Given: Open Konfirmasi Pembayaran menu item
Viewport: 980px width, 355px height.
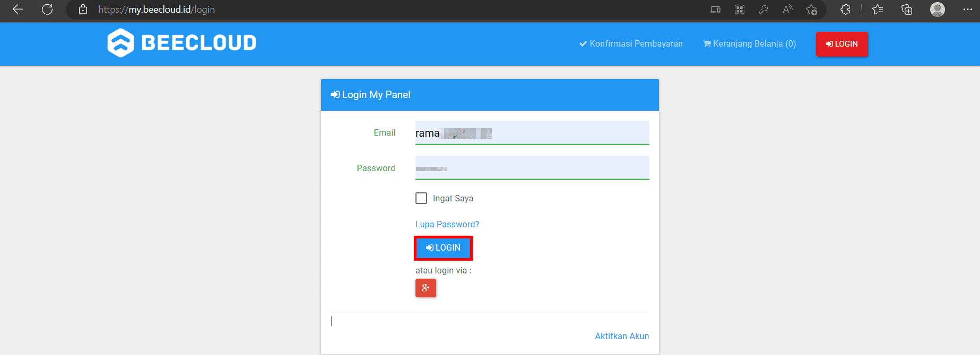Looking at the screenshot, I should click(x=631, y=44).
